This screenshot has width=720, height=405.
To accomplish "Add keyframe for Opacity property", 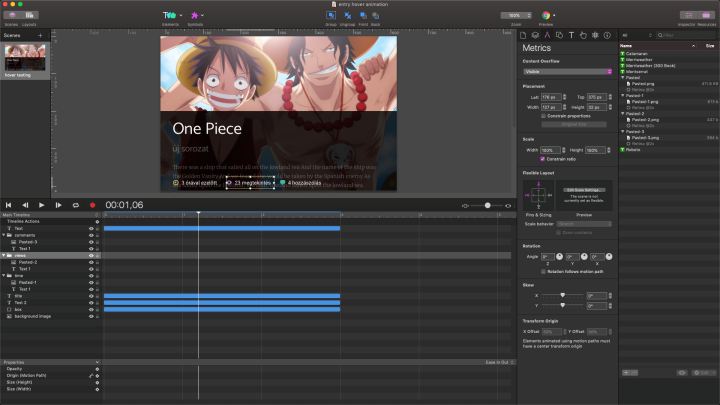I will coord(97,369).
